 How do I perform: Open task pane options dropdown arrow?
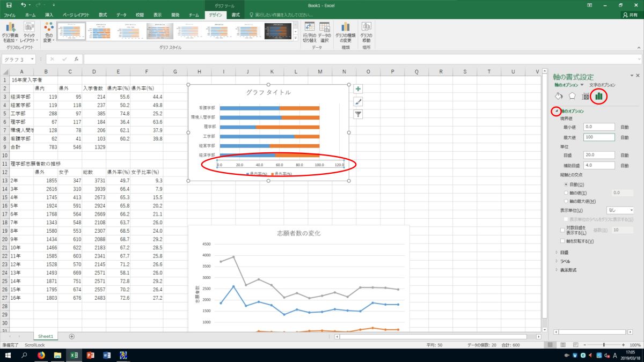click(x=631, y=76)
